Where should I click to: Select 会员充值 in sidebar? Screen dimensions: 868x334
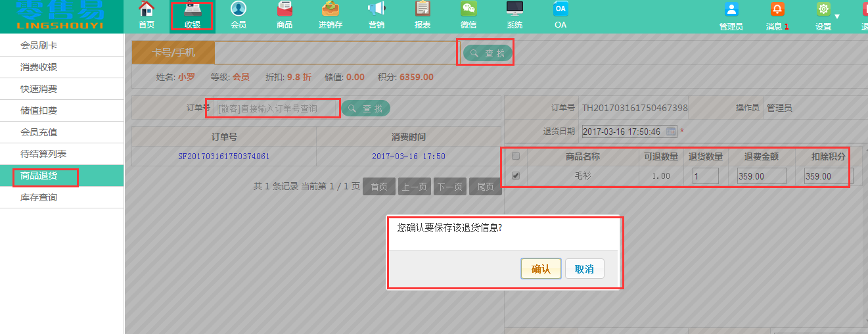coord(62,132)
